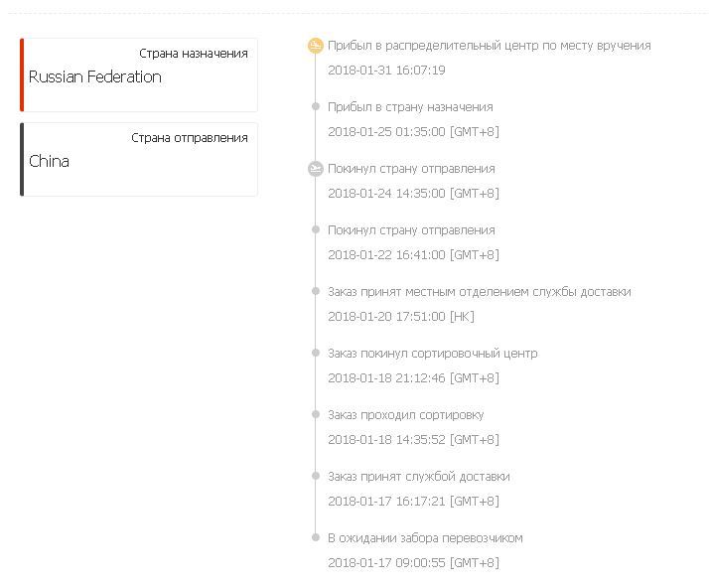The height and width of the screenshot is (588, 709).
Task: Select the 'В ожидании забора перевозчиком' dot
Action: 316,537
